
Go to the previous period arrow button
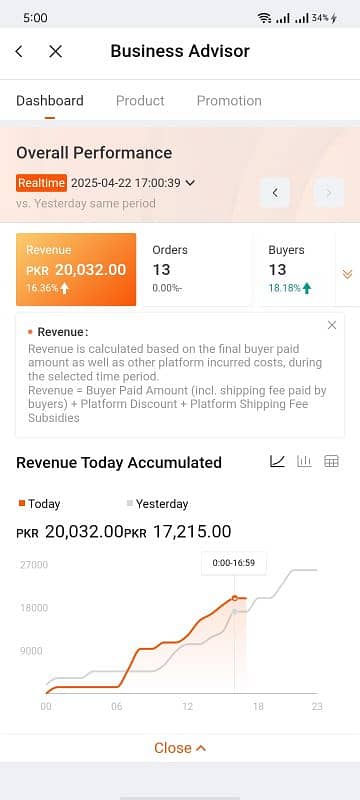click(275, 192)
